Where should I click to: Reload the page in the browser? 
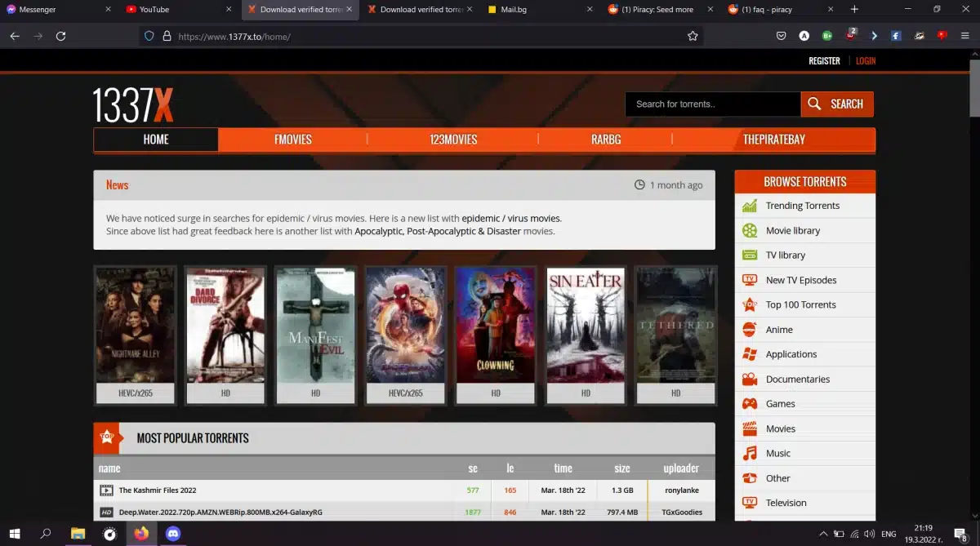(60, 36)
